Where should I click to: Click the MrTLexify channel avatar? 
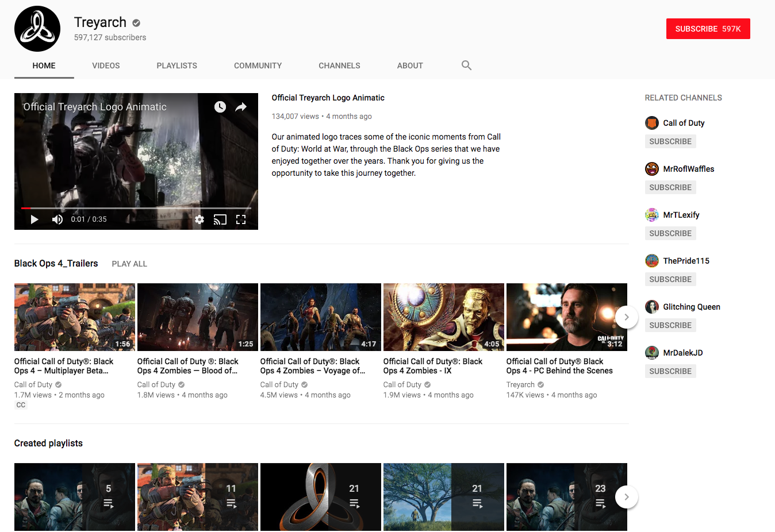(x=652, y=215)
